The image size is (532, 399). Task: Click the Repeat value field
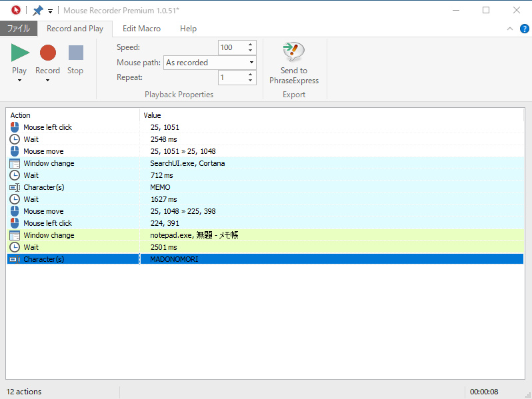click(232, 77)
